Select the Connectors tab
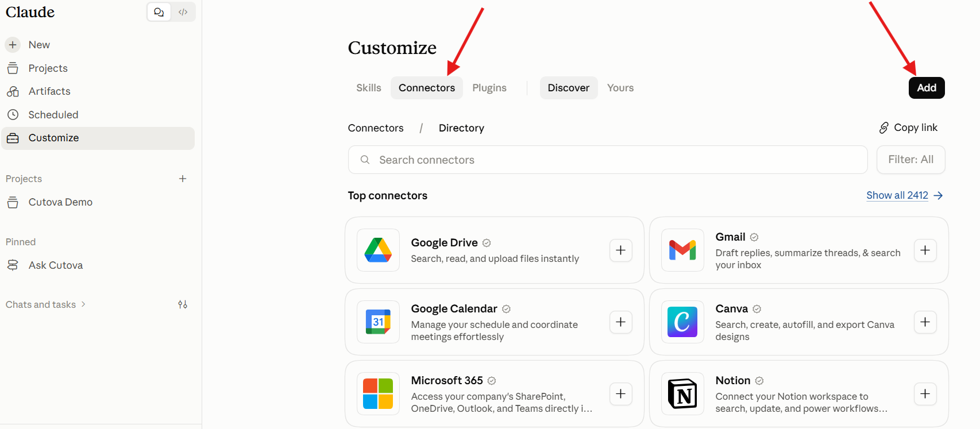This screenshot has height=429, width=980. click(427, 88)
